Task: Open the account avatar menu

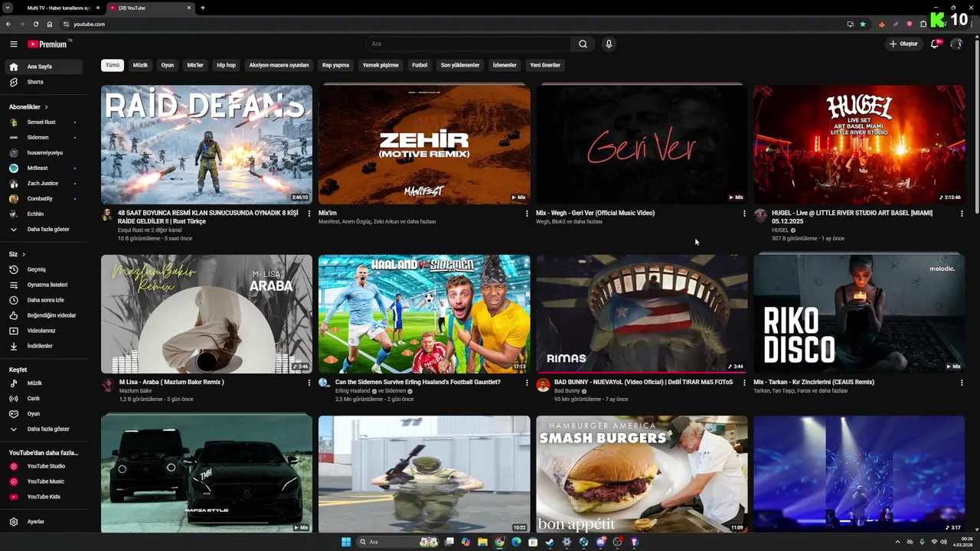Action: coord(956,44)
